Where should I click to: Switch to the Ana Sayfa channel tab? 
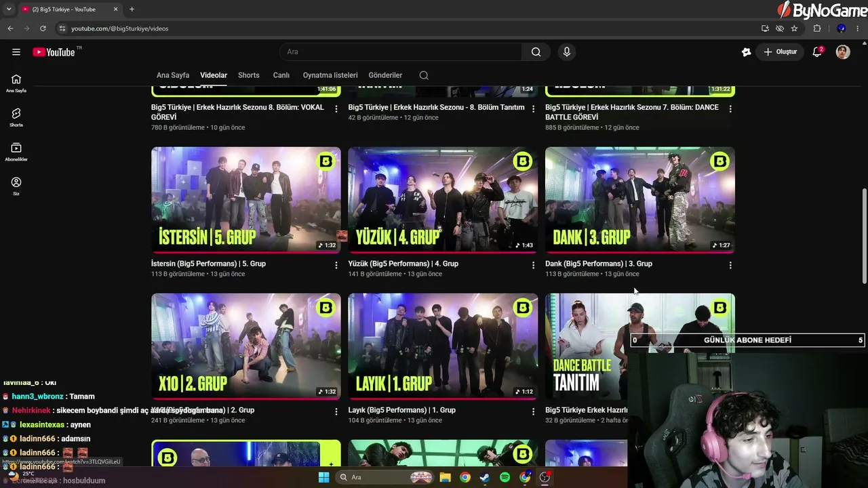pyautogui.click(x=173, y=75)
